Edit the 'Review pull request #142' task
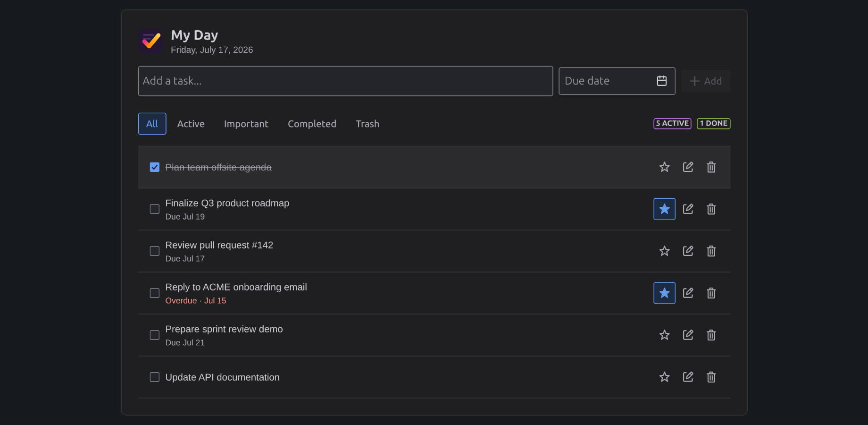 (x=688, y=251)
